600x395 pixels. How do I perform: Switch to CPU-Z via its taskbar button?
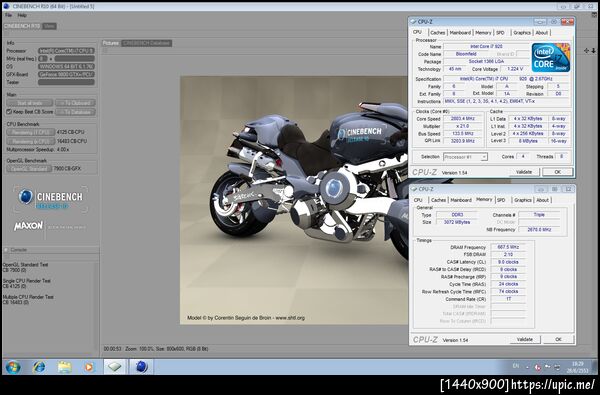point(115,367)
